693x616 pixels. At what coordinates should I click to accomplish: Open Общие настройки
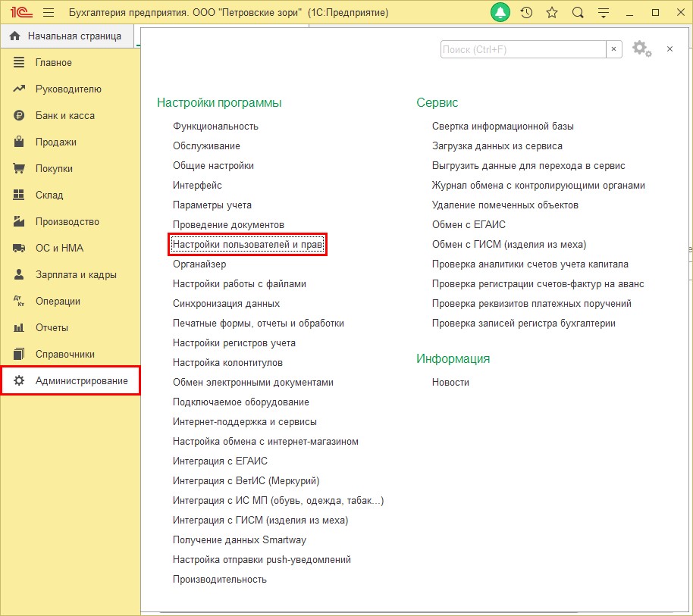click(213, 166)
